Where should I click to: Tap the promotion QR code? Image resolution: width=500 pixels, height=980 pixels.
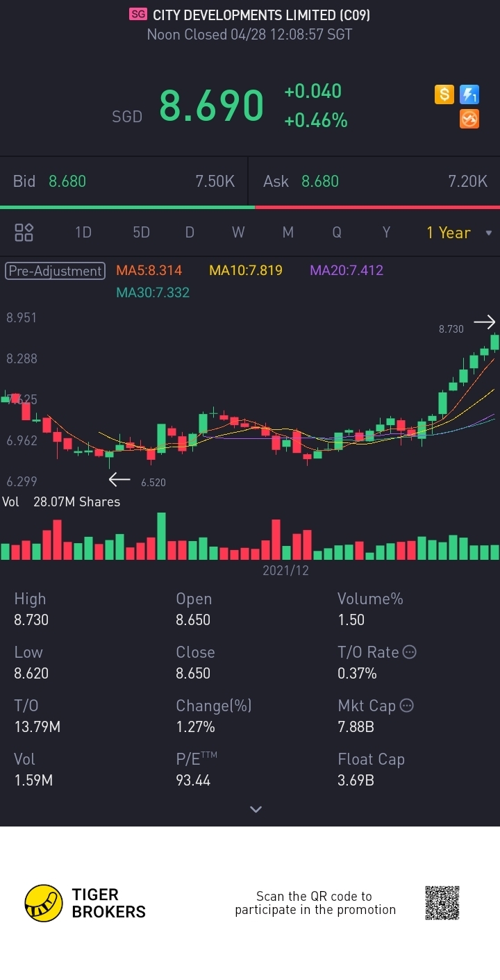coord(442,903)
